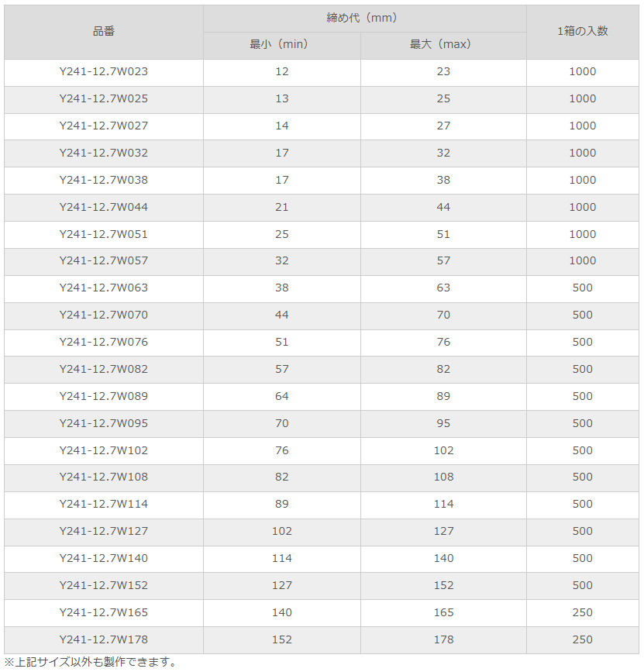Click box quantity 250 for Y241-12.7W178

[x=583, y=640]
